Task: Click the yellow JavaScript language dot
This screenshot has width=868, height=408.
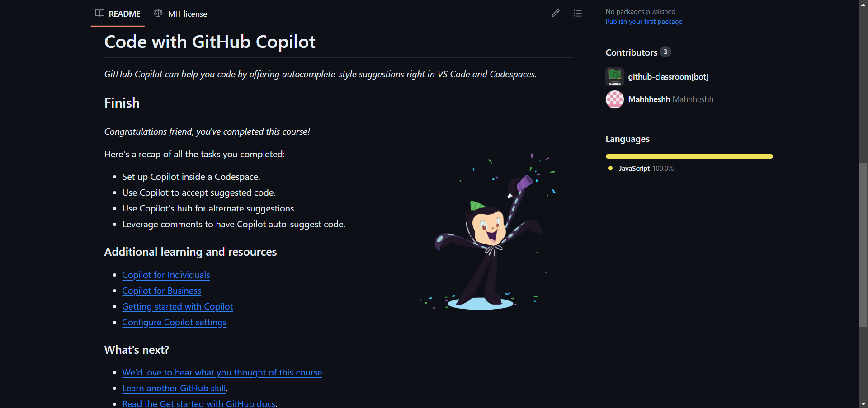Action: pyautogui.click(x=609, y=168)
